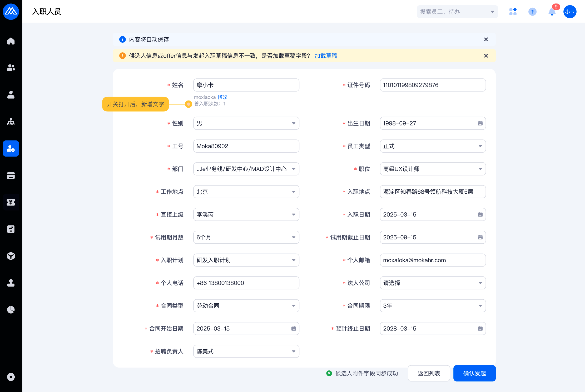585x392 pixels.
Task: Open the apps grid icon
Action: tap(513, 12)
